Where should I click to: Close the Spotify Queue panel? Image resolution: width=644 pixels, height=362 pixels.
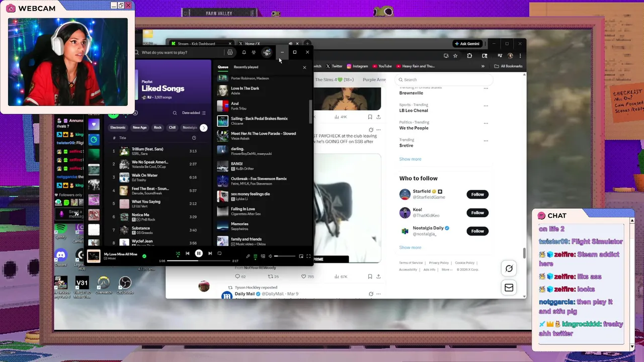tap(304, 67)
